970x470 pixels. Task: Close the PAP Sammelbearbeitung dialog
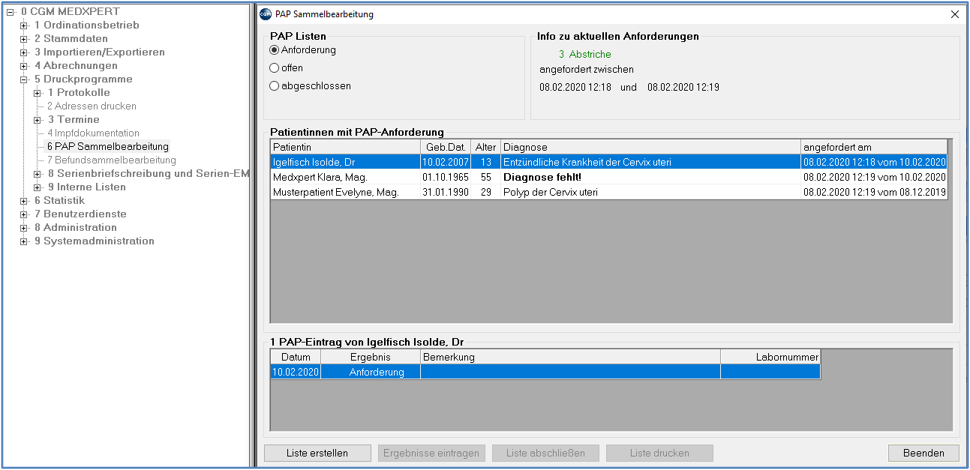955,14
